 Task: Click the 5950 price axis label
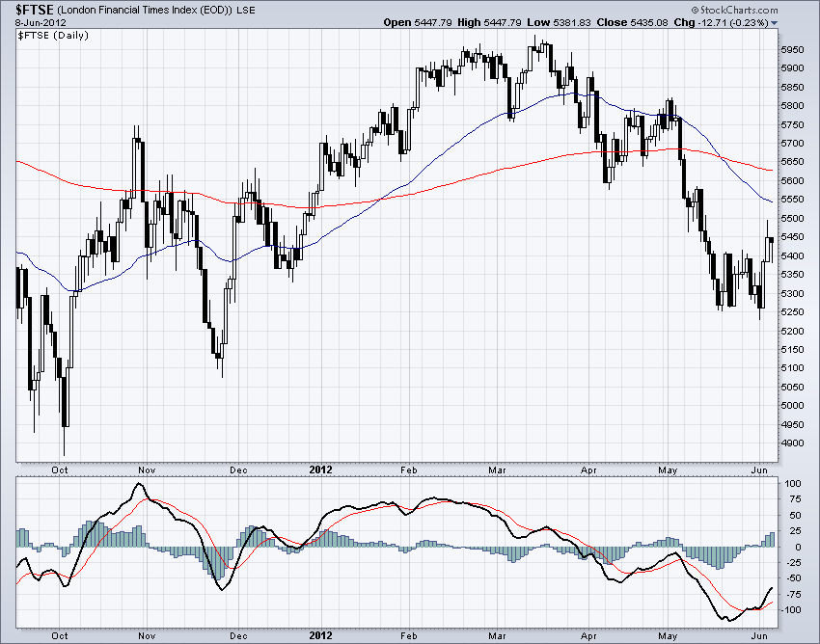pos(792,50)
